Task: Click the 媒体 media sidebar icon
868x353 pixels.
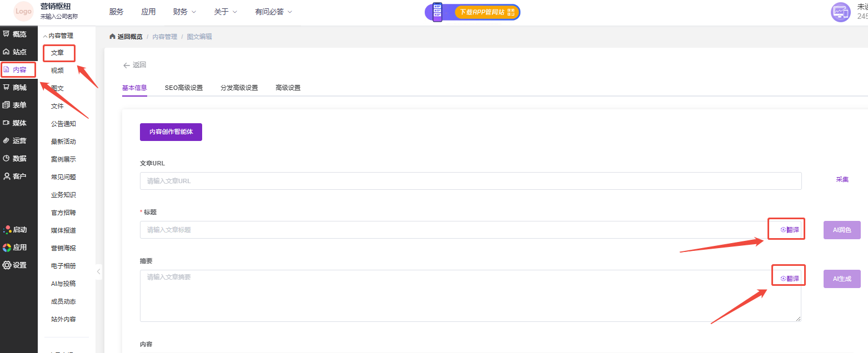Action: (x=7, y=123)
